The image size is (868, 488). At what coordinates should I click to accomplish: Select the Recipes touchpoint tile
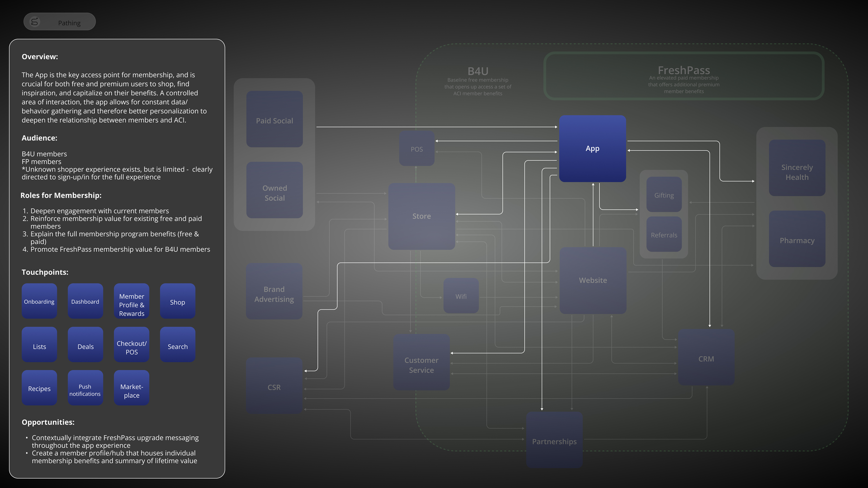pos(40,388)
